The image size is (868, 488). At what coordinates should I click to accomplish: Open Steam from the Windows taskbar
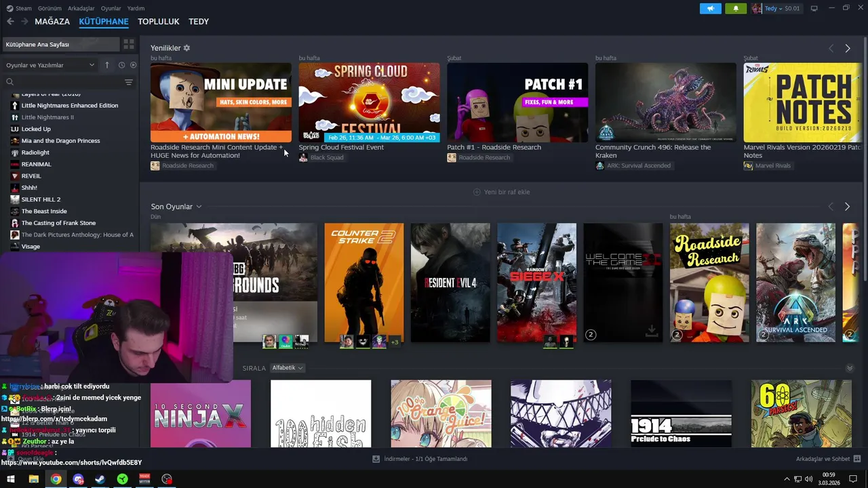tap(100, 479)
